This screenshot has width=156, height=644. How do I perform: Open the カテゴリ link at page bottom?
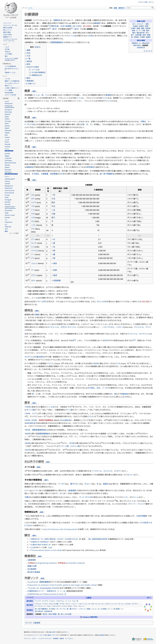pyautogui.click(x=28, y=623)
